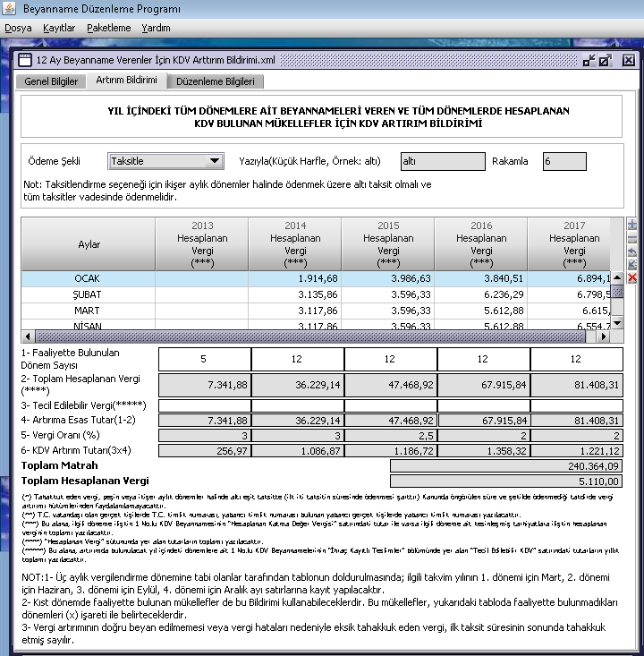Image resolution: width=644 pixels, height=656 pixels.
Task: Click the 2014 Hesaplanan Vergi column header
Action: [x=295, y=244]
